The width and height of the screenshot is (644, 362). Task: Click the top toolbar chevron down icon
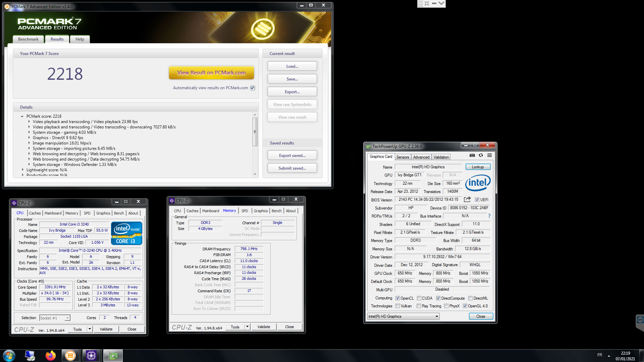(441, 3)
